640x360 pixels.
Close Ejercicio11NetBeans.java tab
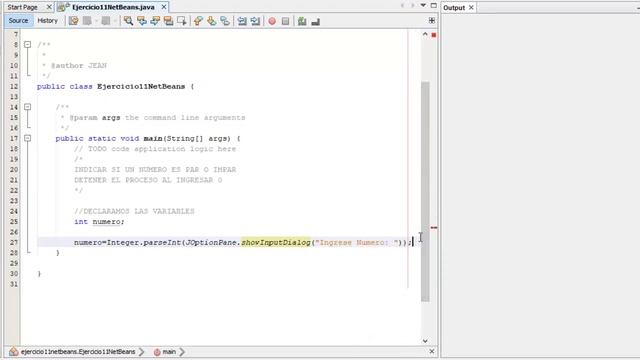(164, 7)
